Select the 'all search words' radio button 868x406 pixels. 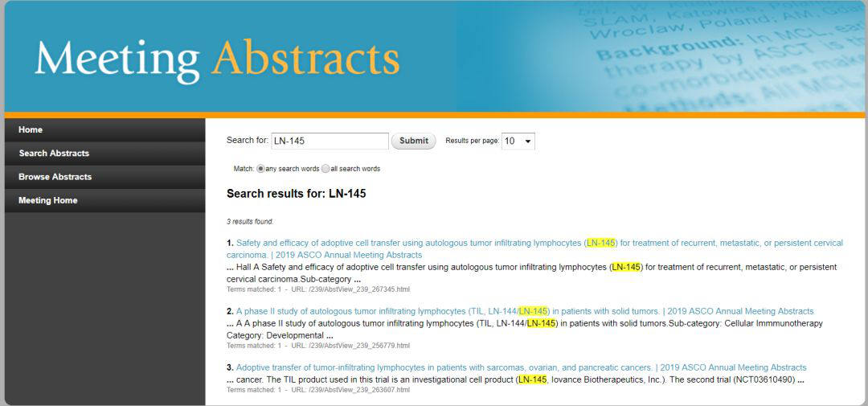coord(325,168)
